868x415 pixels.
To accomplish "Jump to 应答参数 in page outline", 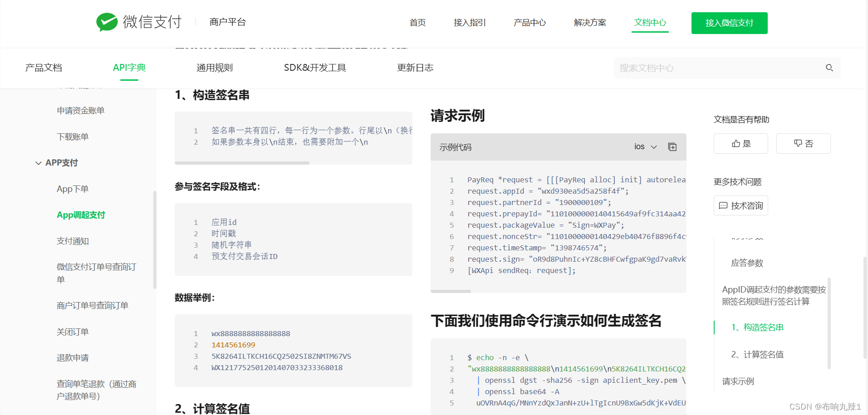I will (747, 263).
